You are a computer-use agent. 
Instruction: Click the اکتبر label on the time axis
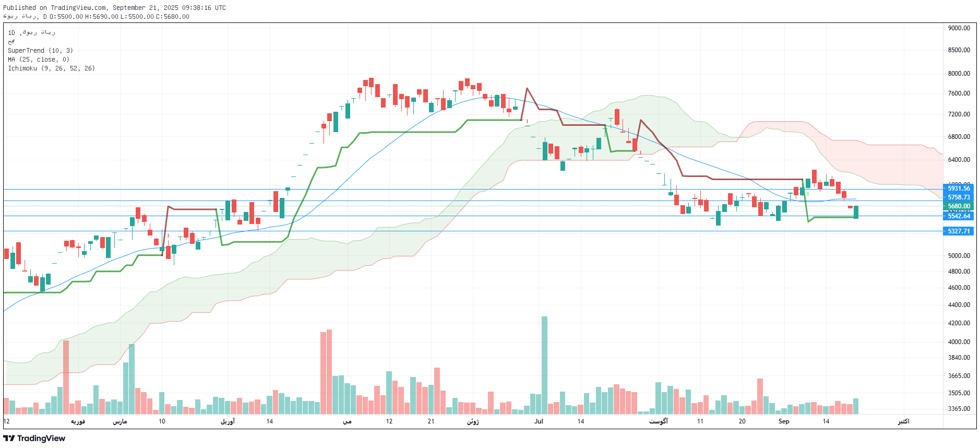tap(903, 421)
